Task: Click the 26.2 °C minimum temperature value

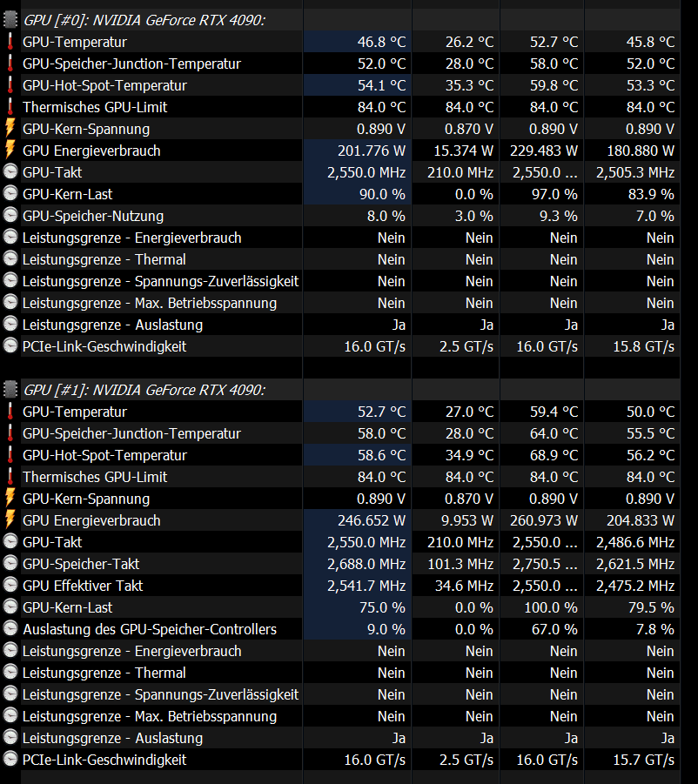Action: [x=469, y=42]
